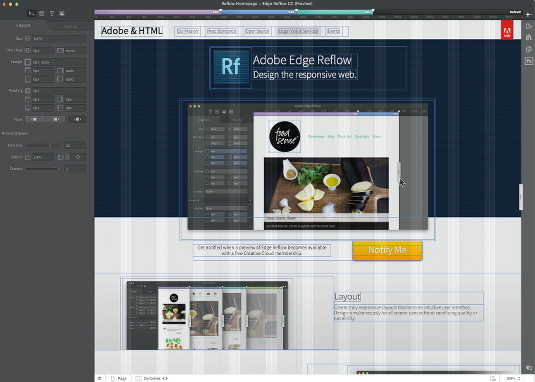This screenshot has width=535, height=382.
Task: Toggle the grid visibility circle button
Action: 78,157
